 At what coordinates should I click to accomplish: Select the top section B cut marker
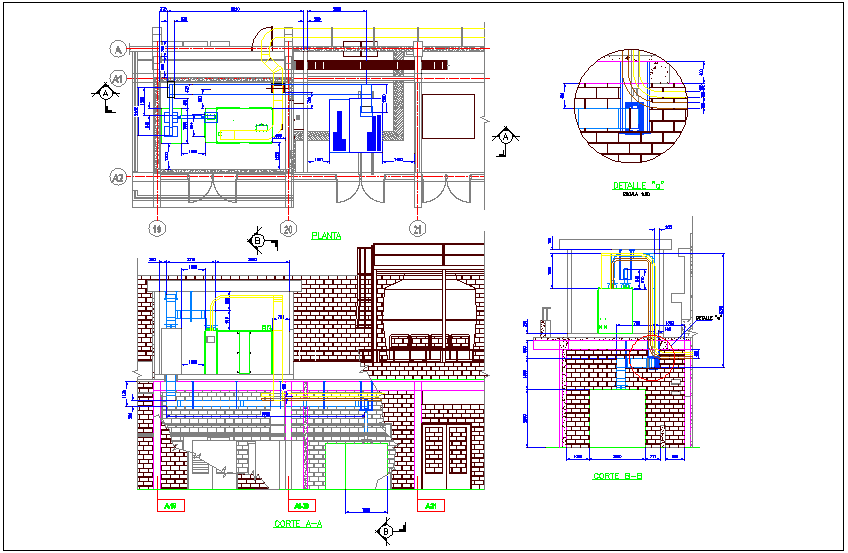click(x=258, y=240)
